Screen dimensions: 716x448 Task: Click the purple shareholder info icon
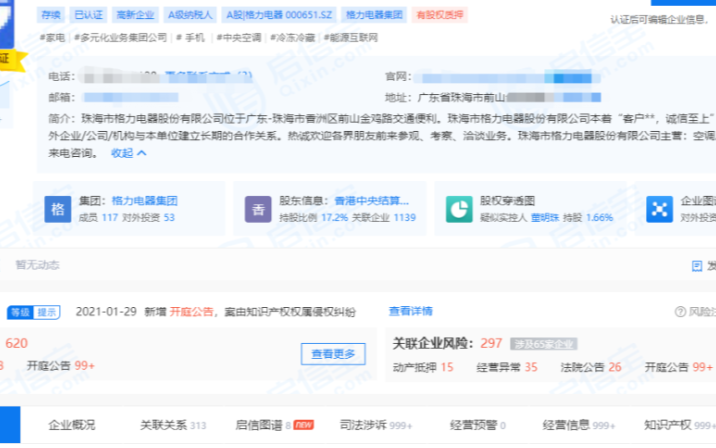(x=258, y=209)
